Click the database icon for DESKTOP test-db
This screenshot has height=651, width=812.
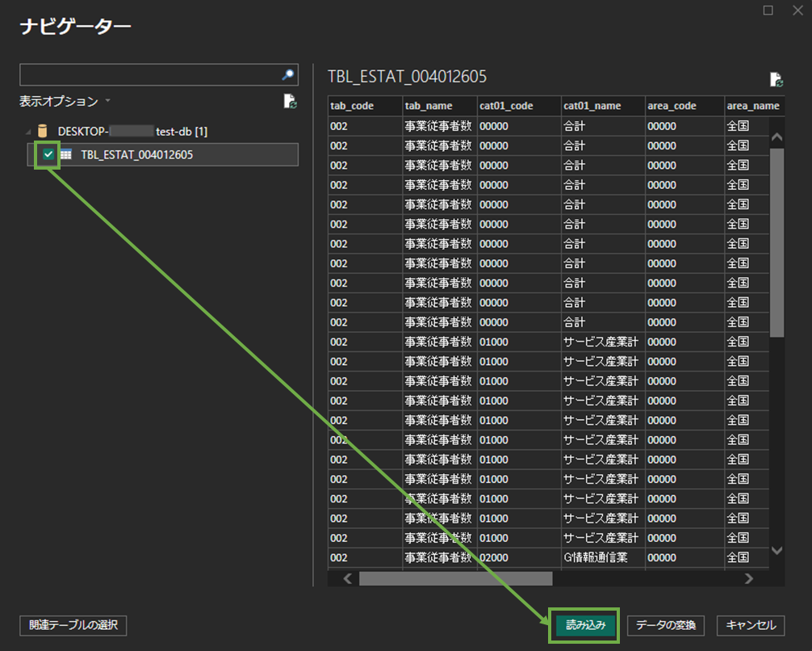43,131
